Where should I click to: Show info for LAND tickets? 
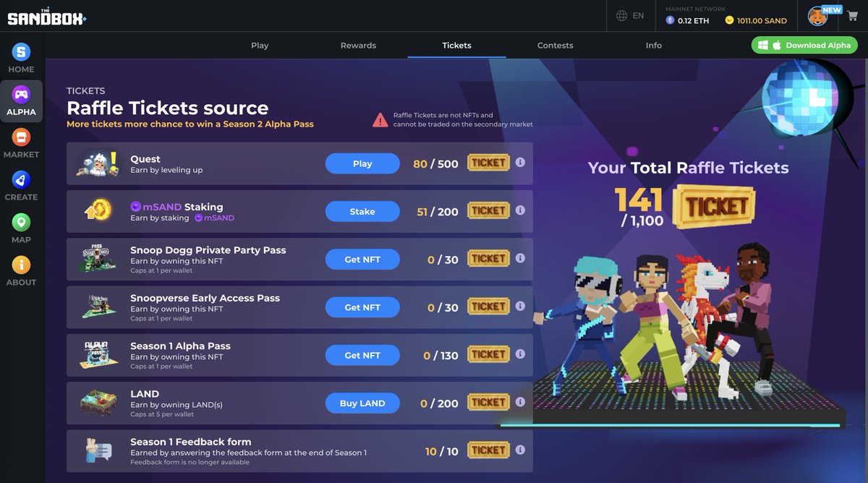click(x=519, y=402)
